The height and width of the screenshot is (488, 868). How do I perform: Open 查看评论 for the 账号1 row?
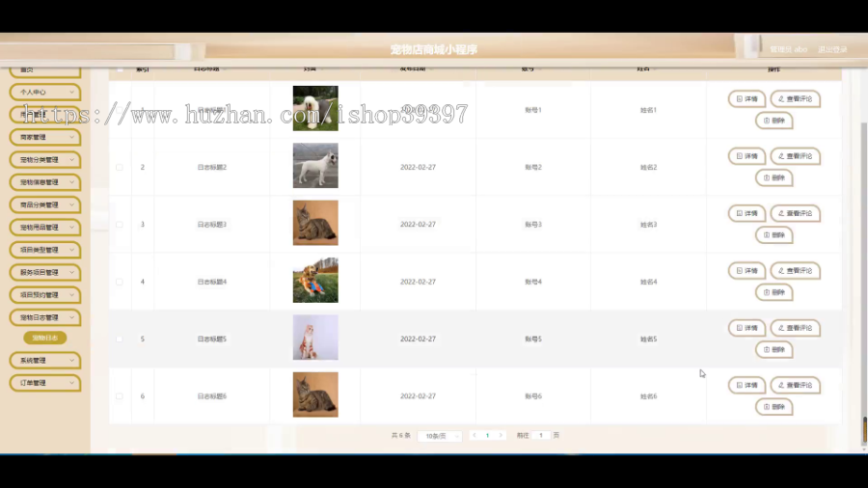click(x=795, y=99)
